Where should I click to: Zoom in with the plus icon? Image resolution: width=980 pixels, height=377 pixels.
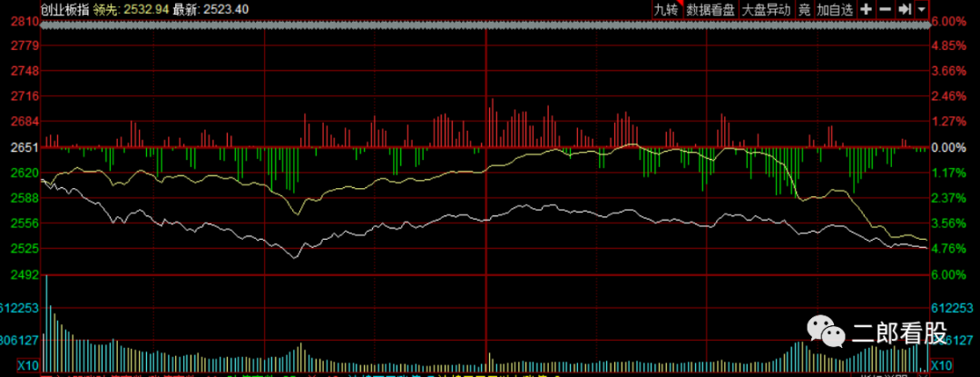pyautogui.click(x=866, y=9)
